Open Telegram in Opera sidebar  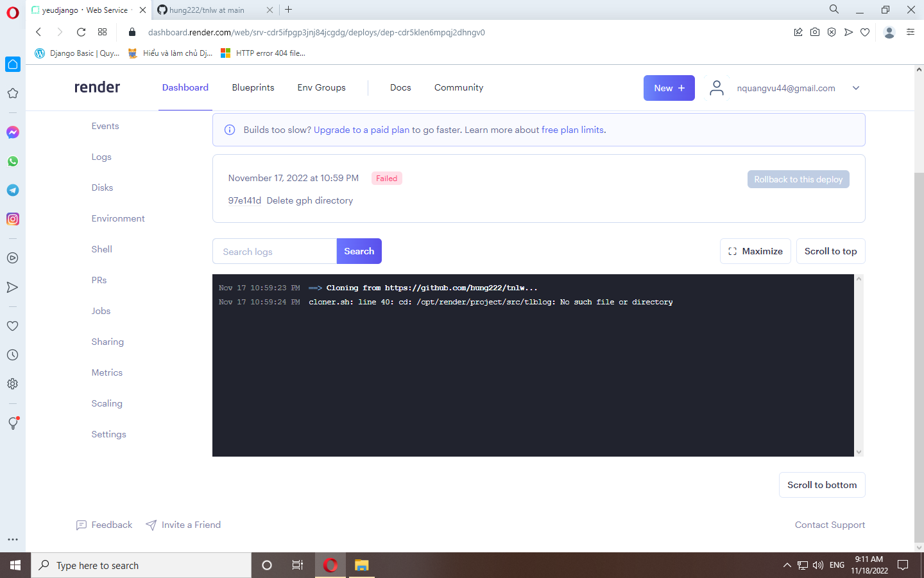(x=13, y=190)
